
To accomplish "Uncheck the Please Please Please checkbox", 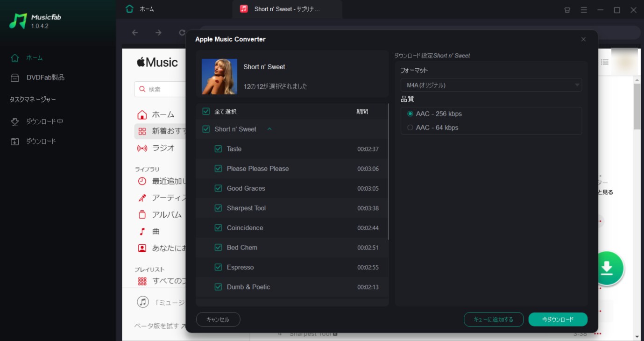I will 218,169.
